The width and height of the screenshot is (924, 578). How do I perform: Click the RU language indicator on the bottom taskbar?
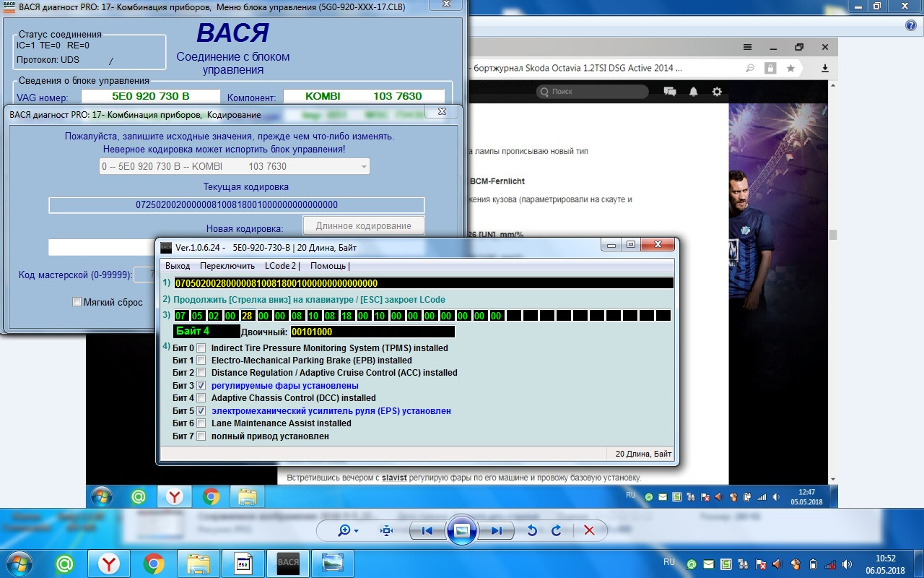669,561
